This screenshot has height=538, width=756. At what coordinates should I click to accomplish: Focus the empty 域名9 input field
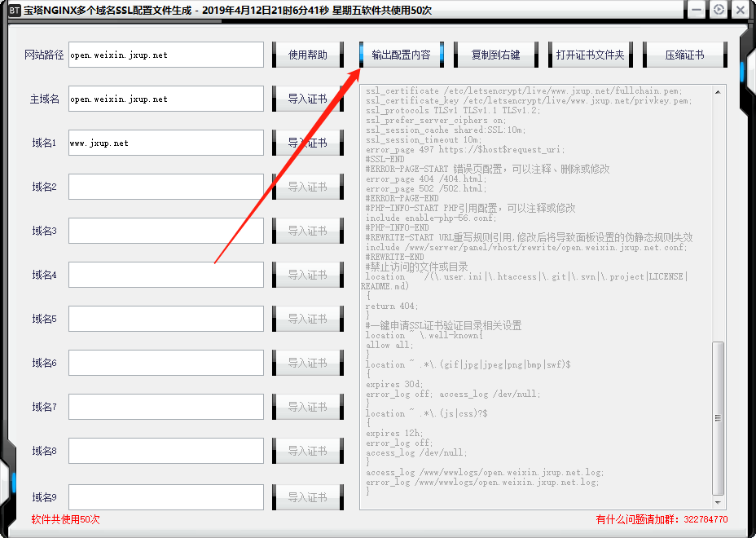click(166, 497)
